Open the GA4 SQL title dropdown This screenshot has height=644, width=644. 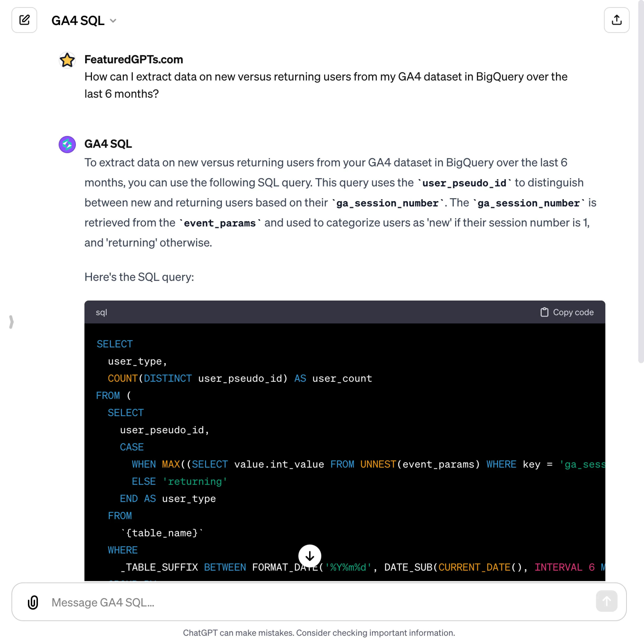click(84, 21)
